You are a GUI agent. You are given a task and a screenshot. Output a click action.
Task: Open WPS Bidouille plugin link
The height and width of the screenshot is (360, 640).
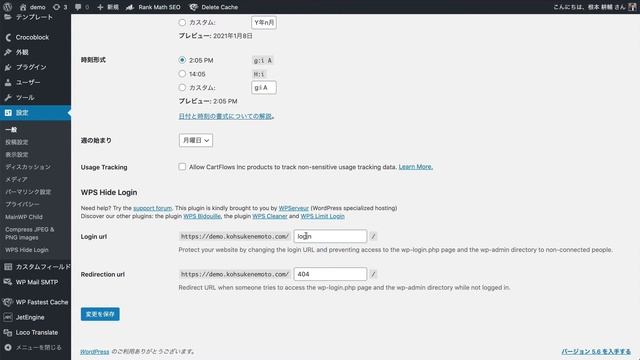tap(202, 216)
